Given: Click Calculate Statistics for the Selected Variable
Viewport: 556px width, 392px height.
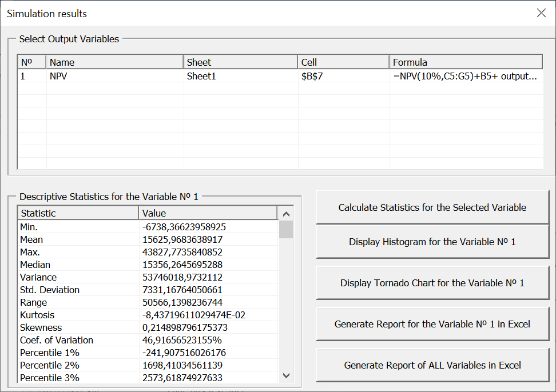Looking at the screenshot, I should pyautogui.click(x=432, y=207).
